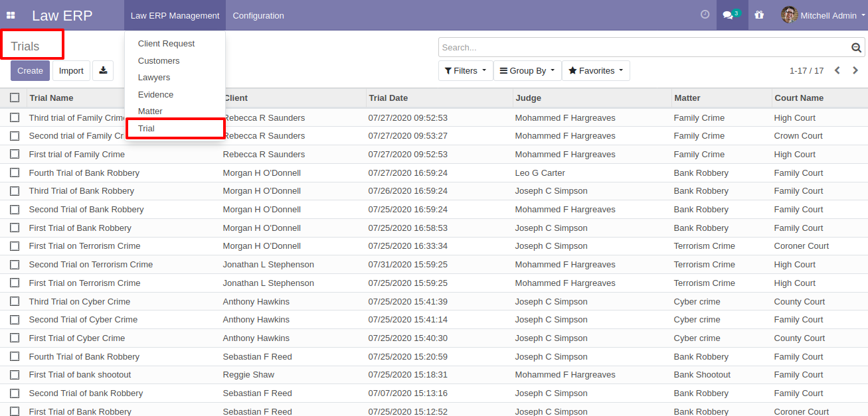Click the gift icon in top bar
Screen dimensions: 868x416
tap(760, 15)
